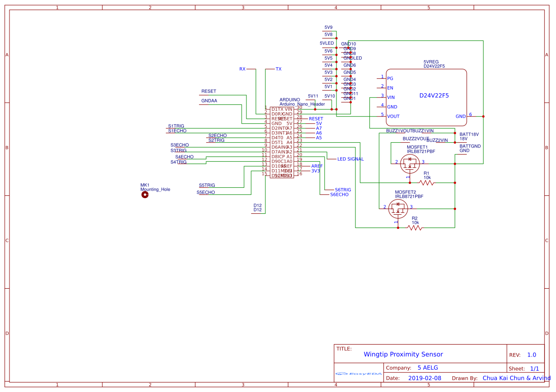Select the MOSFET2 IRLB8721PBF symbol

(397, 208)
